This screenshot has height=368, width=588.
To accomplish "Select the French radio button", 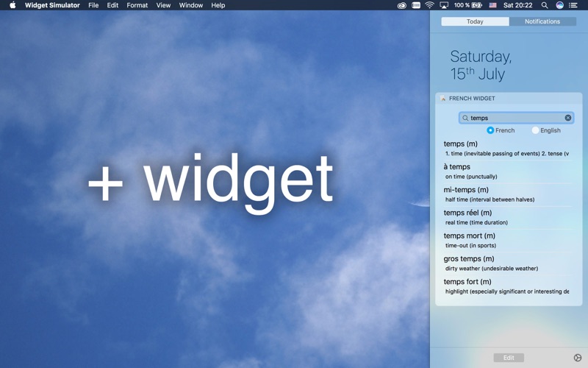I will [x=490, y=130].
